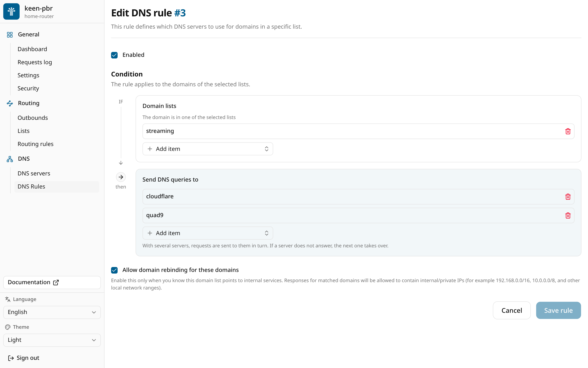This screenshot has height=368, width=588.
Task: Delete the streaming domain list entry
Action: 568,131
